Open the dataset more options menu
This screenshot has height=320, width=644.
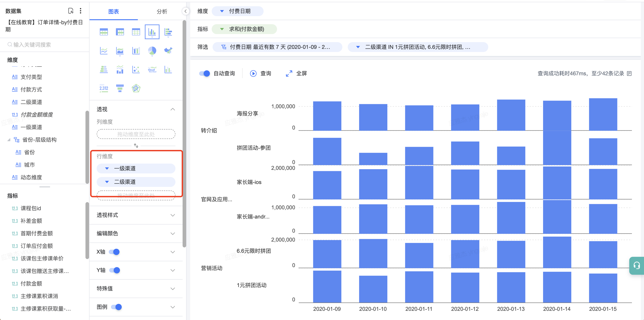80,11
